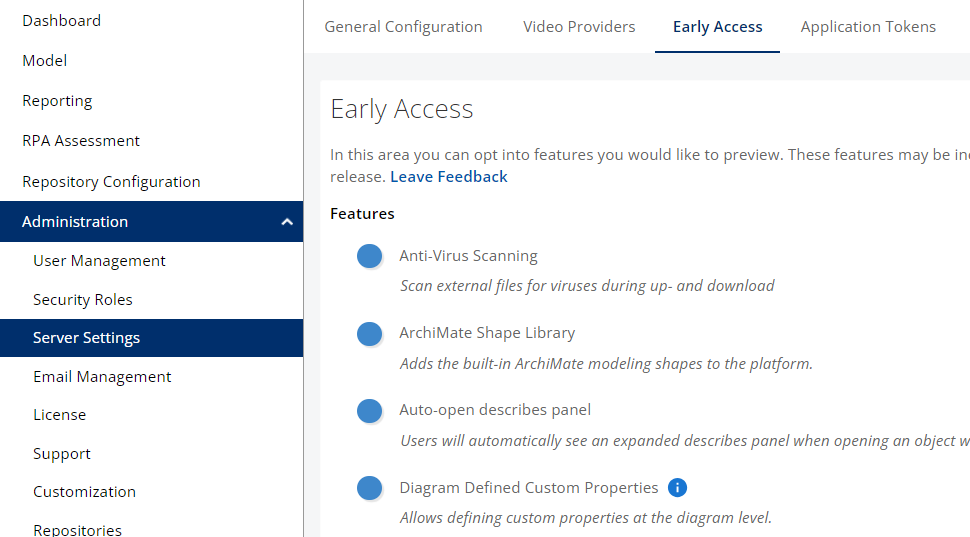Toggle Auto-open describes panel switch
The height and width of the screenshot is (537, 970).
(370, 410)
